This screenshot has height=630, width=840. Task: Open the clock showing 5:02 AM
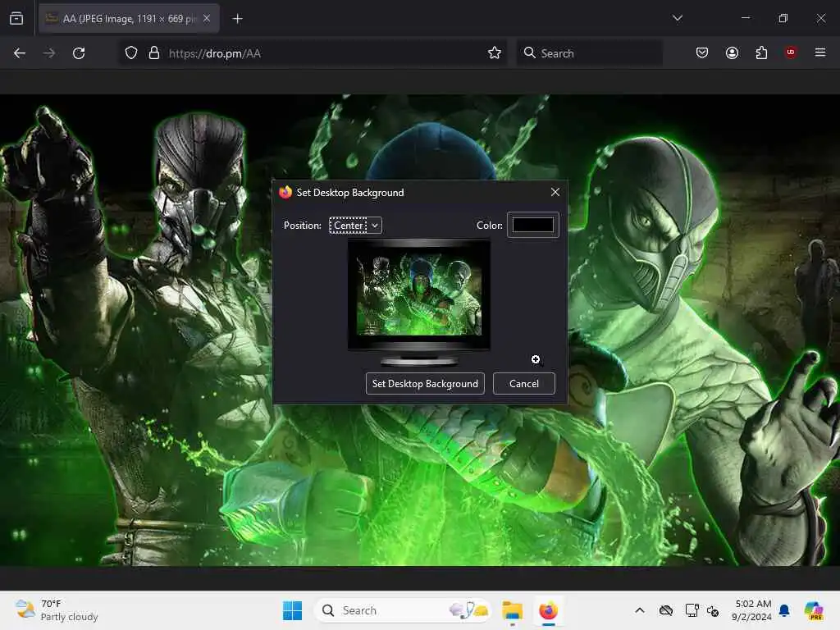point(752,610)
